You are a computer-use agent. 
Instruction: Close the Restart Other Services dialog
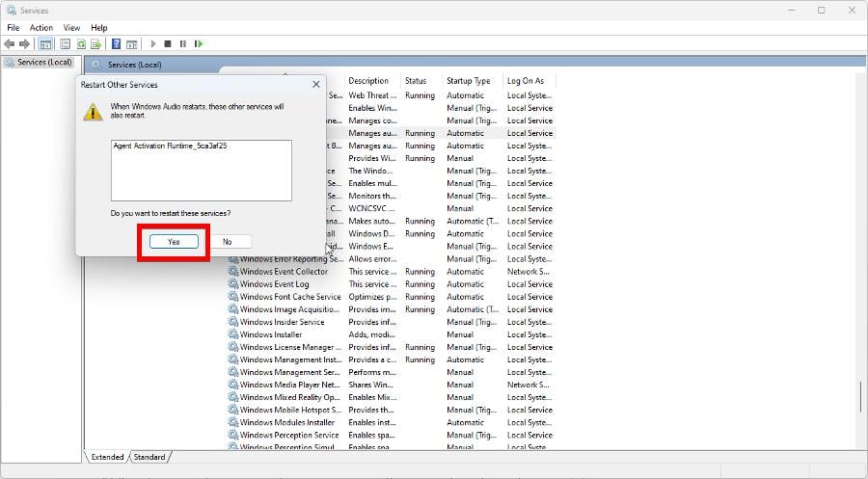[316, 85]
